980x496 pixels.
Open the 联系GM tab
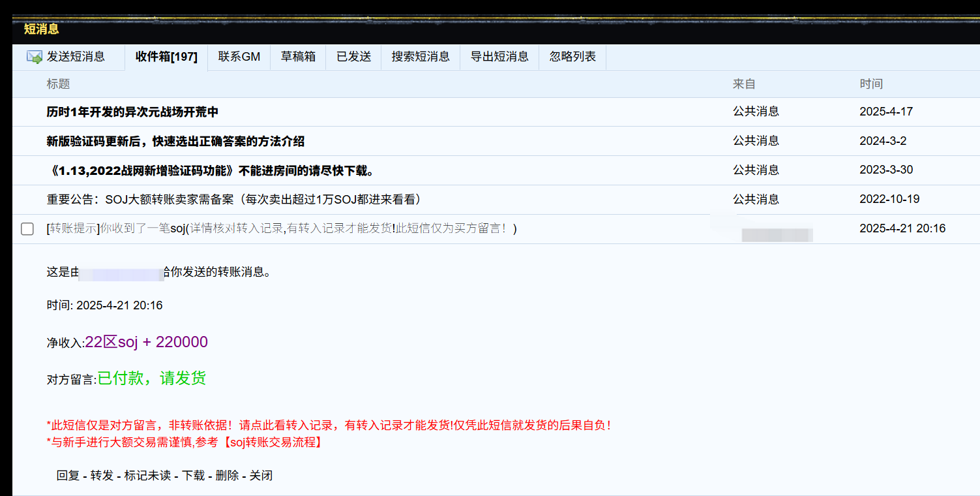click(x=239, y=57)
